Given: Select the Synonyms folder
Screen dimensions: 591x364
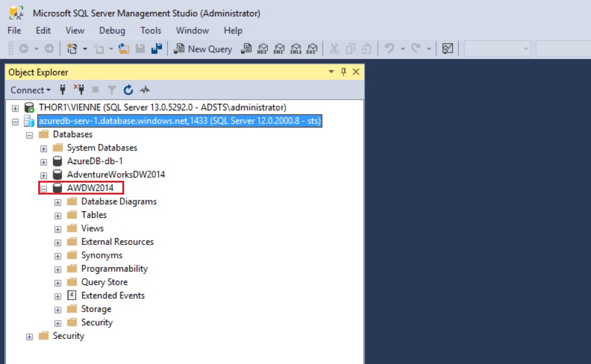Looking at the screenshot, I should point(101,255).
